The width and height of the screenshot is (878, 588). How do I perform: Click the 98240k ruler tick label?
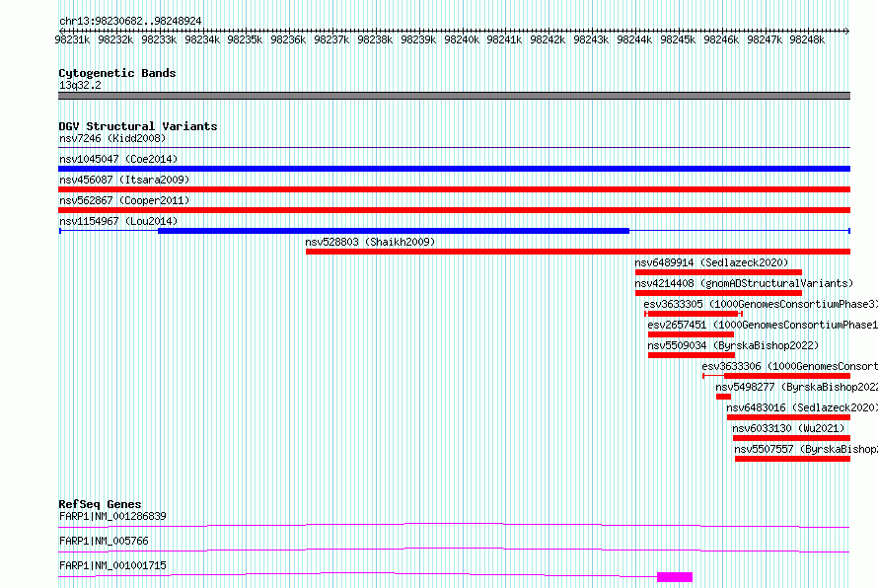(x=462, y=39)
